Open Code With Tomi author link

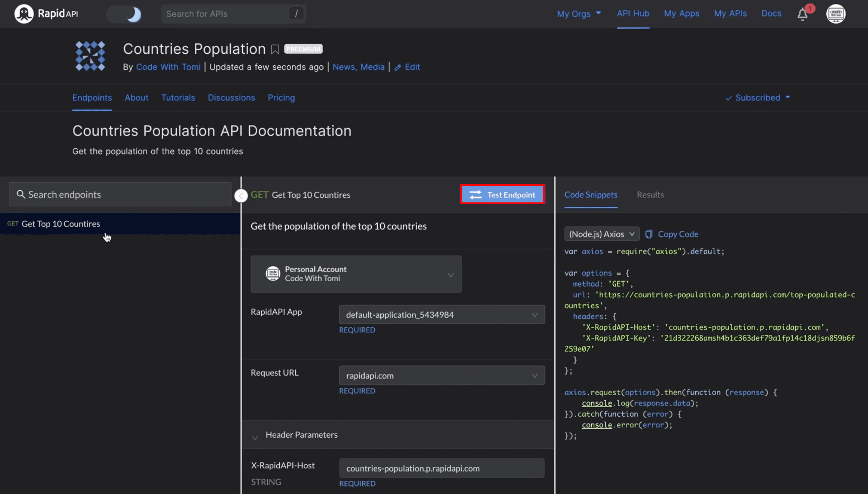[168, 67]
